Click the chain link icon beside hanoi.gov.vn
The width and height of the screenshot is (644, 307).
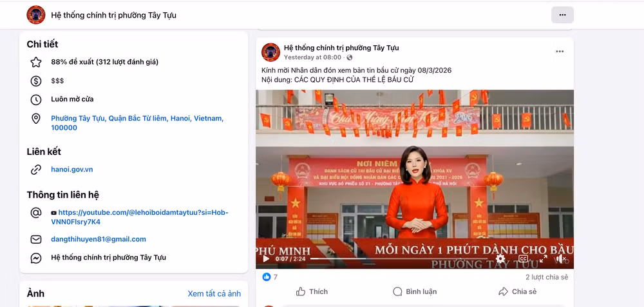click(x=36, y=170)
